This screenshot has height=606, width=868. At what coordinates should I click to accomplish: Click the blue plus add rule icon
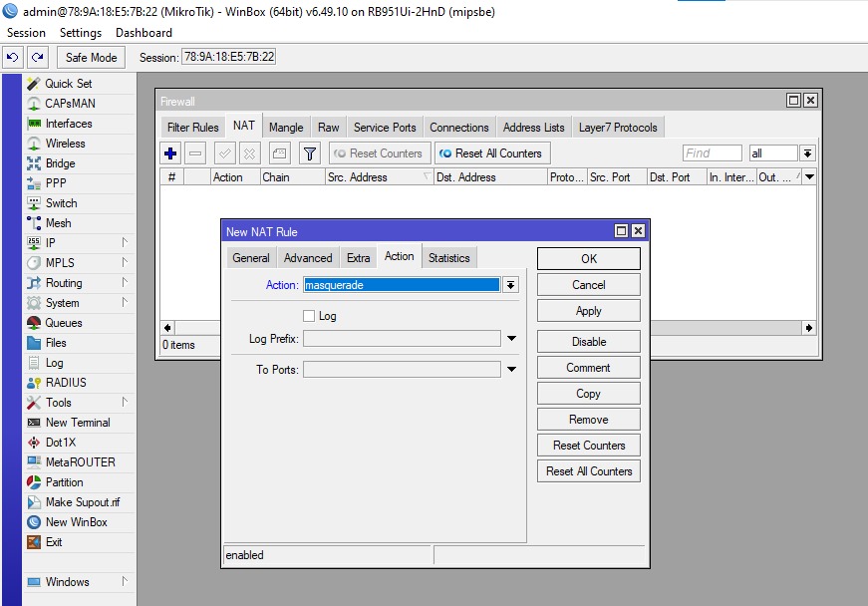coord(170,153)
